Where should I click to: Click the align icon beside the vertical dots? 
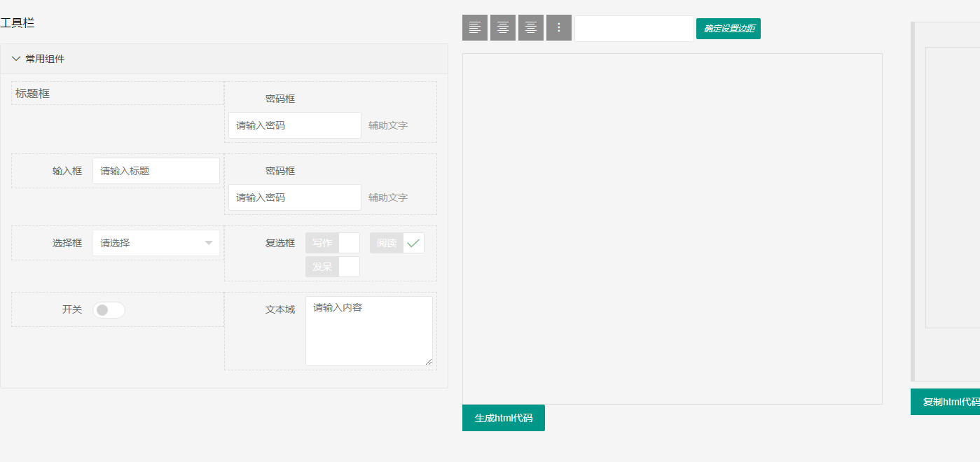coord(531,27)
